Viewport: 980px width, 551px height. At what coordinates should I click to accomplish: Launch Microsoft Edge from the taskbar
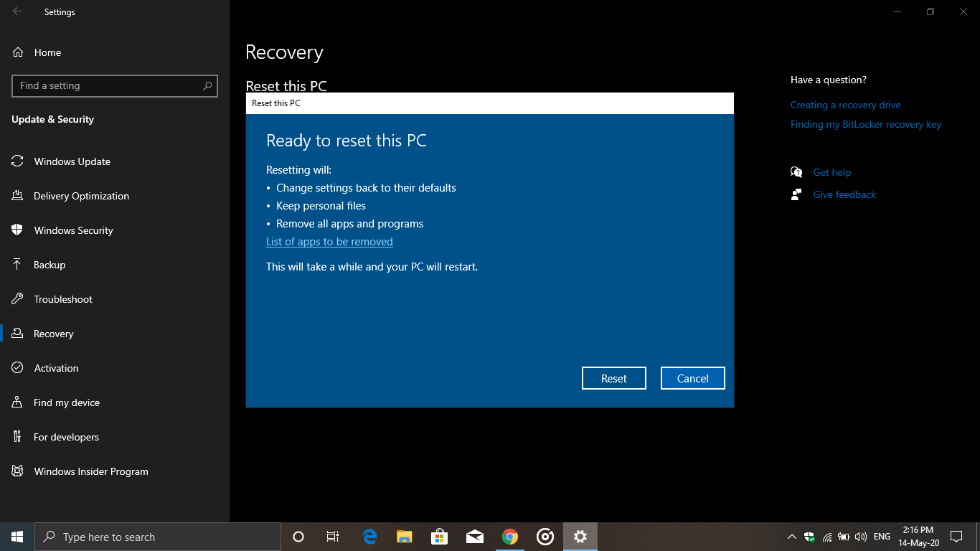point(369,537)
